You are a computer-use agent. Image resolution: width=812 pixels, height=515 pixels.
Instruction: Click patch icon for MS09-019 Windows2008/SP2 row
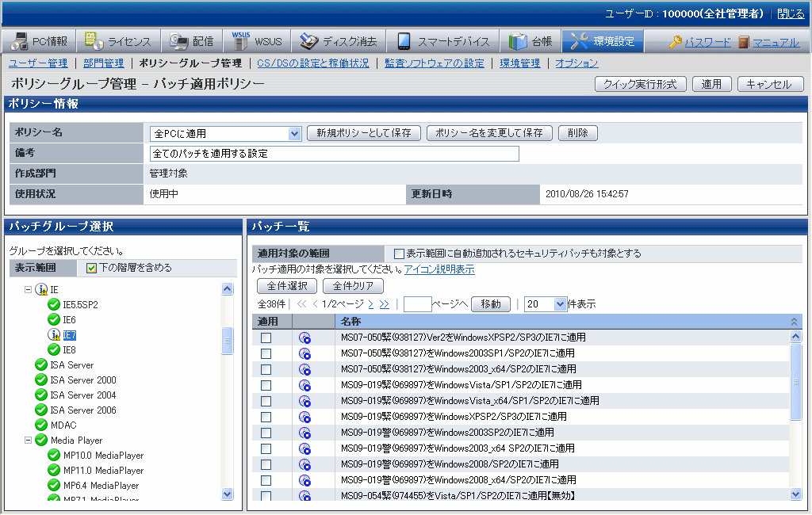(x=305, y=464)
